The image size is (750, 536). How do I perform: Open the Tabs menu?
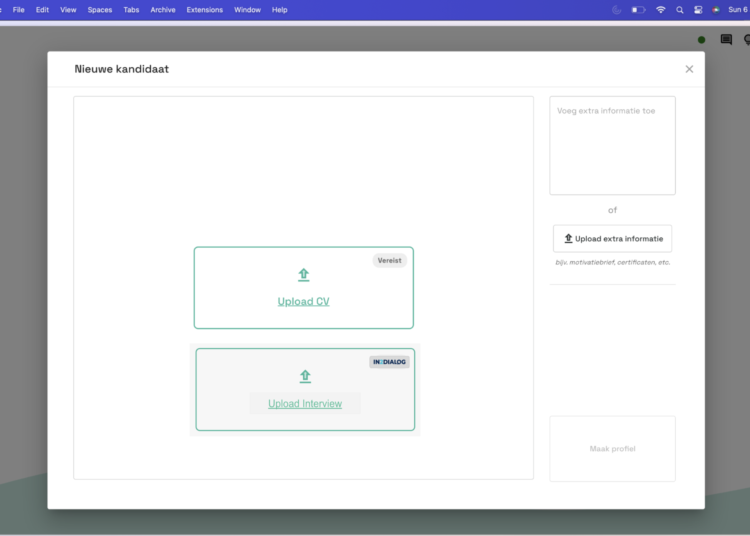131,10
